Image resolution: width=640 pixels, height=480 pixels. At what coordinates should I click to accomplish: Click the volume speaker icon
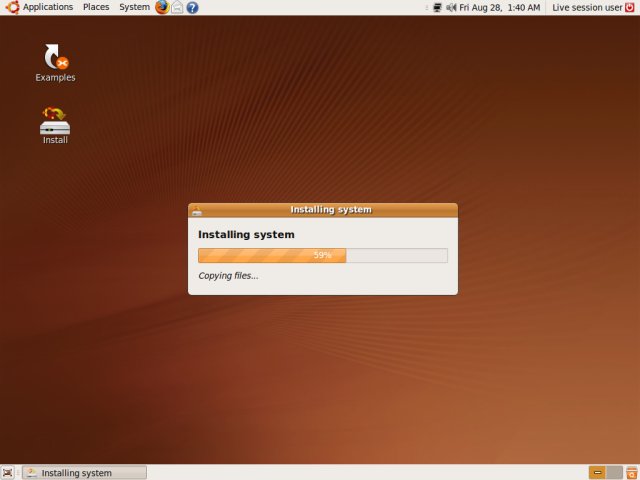pos(451,7)
